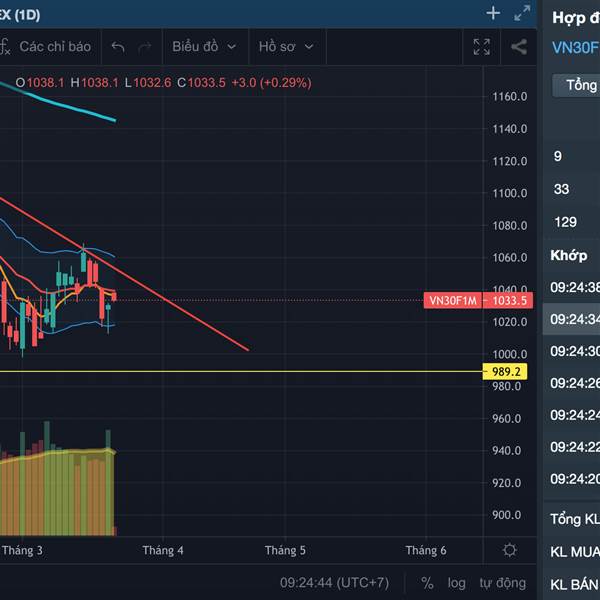Image resolution: width=600 pixels, height=600 pixels.
Task: Click the expand arrows icon in header
Action: click(x=522, y=13)
